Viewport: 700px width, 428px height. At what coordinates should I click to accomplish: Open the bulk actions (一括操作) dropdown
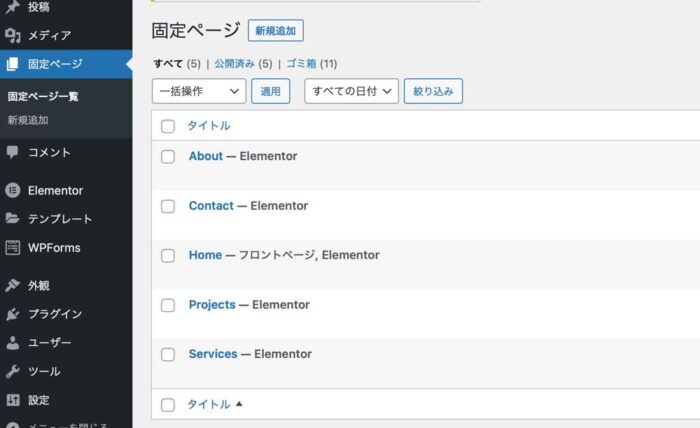click(199, 91)
